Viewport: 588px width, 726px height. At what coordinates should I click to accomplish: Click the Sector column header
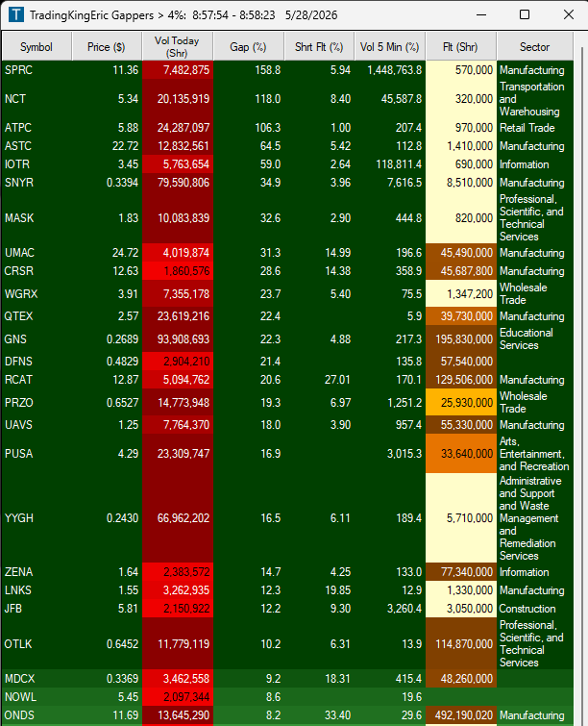535,47
